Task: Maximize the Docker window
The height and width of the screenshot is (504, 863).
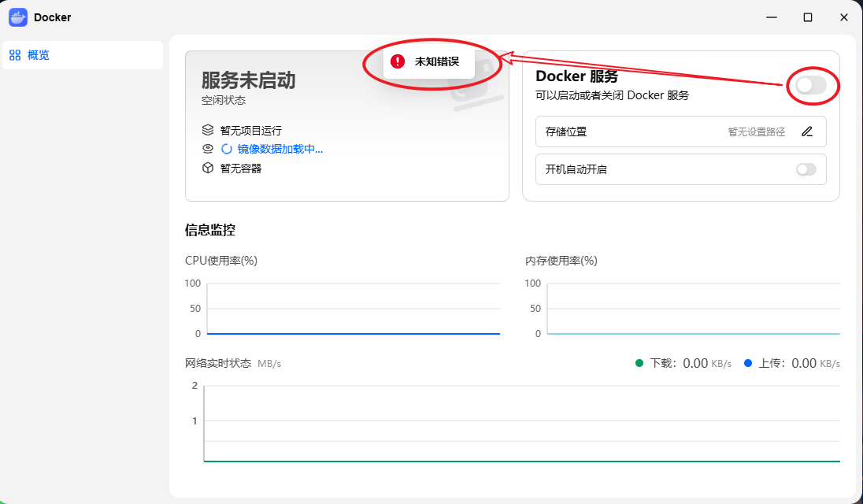Action: click(807, 17)
